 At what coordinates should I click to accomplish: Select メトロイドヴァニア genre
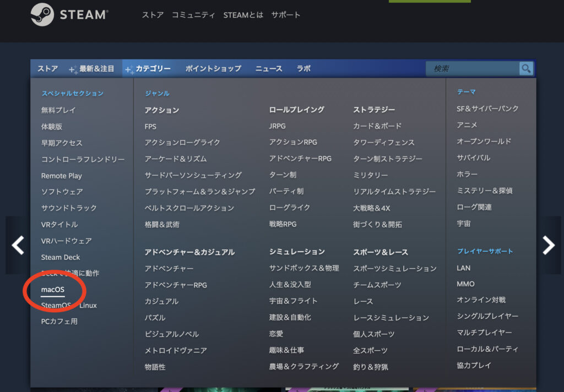[176, 350]
